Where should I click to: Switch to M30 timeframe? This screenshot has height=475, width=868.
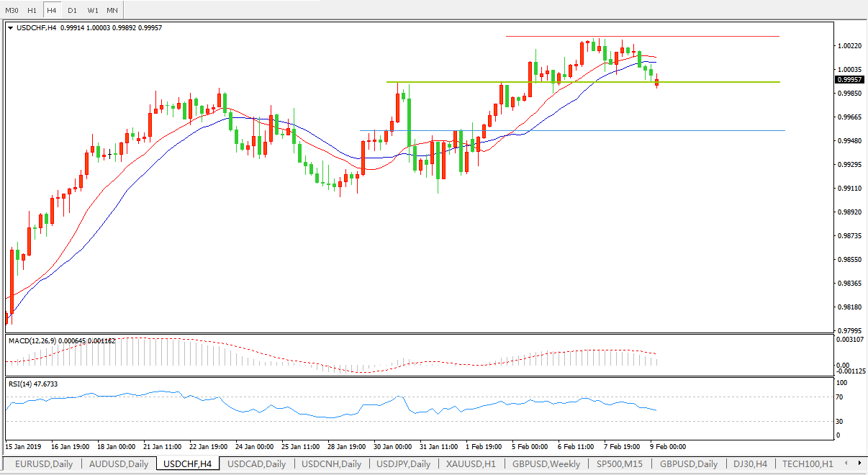(12, 11)
